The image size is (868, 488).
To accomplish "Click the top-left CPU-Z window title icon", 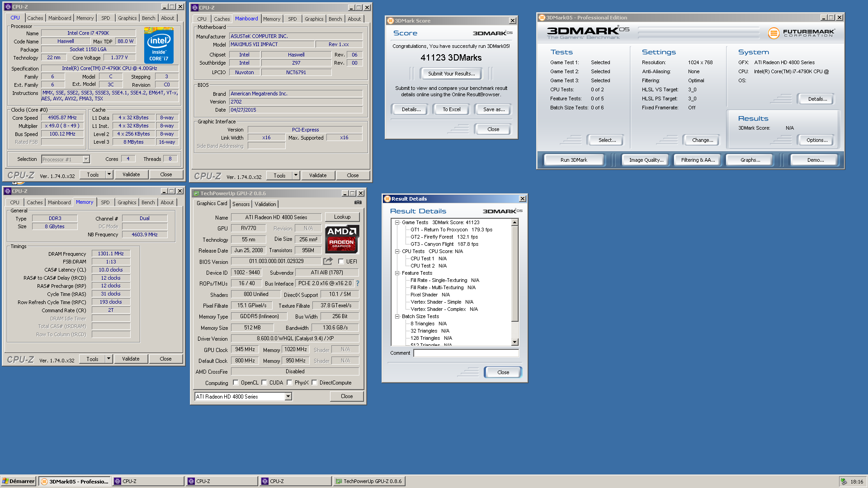I will (x=8, y=7).
